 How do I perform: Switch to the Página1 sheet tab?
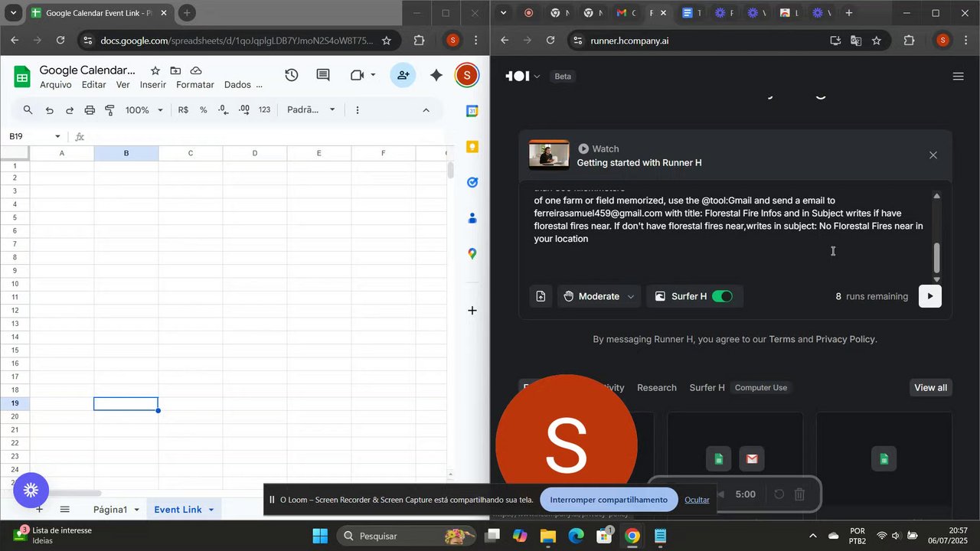coord(109,510)
